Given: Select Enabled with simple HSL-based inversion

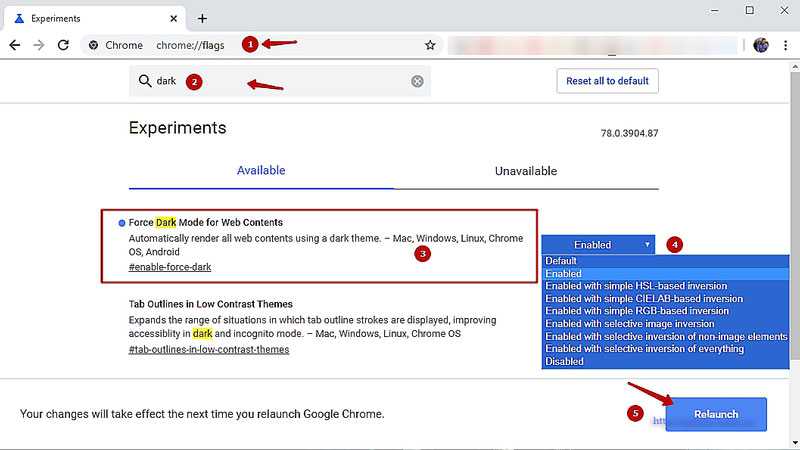Looking at the screenshot, I should (665, 286).
